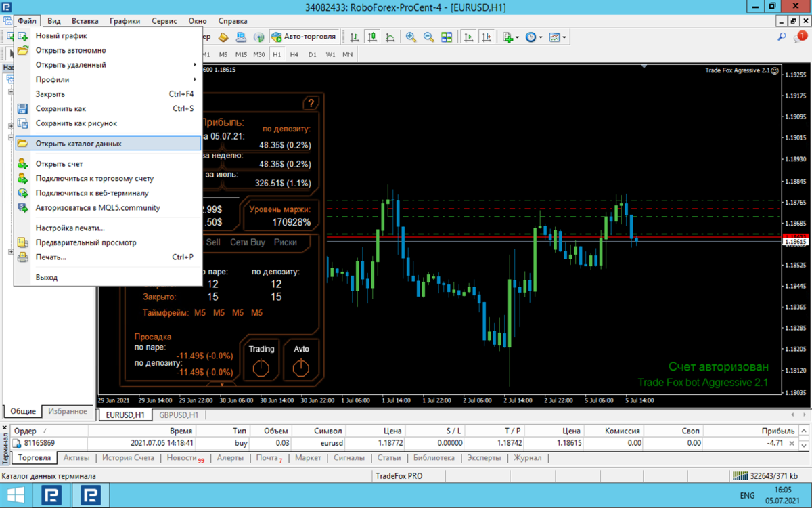Choose Выход to exit the terminal

pyautogui.click(x=108, y=278)
